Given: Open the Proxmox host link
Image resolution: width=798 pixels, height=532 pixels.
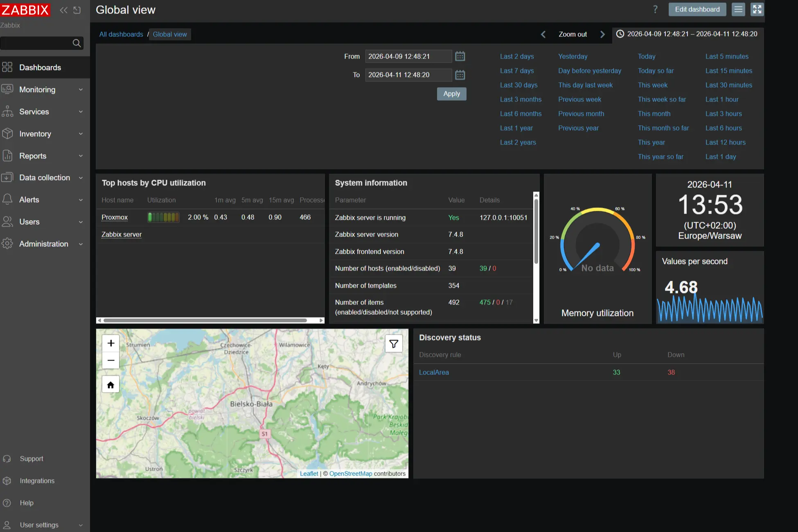Looking at the screenshot, I should [x=115, y=217].
